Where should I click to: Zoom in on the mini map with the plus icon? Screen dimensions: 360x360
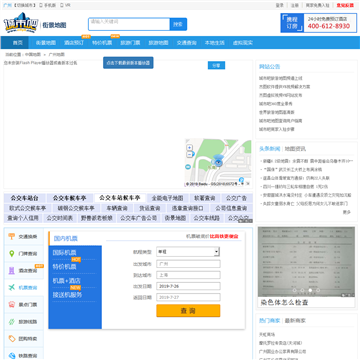(x=189, y=147)
